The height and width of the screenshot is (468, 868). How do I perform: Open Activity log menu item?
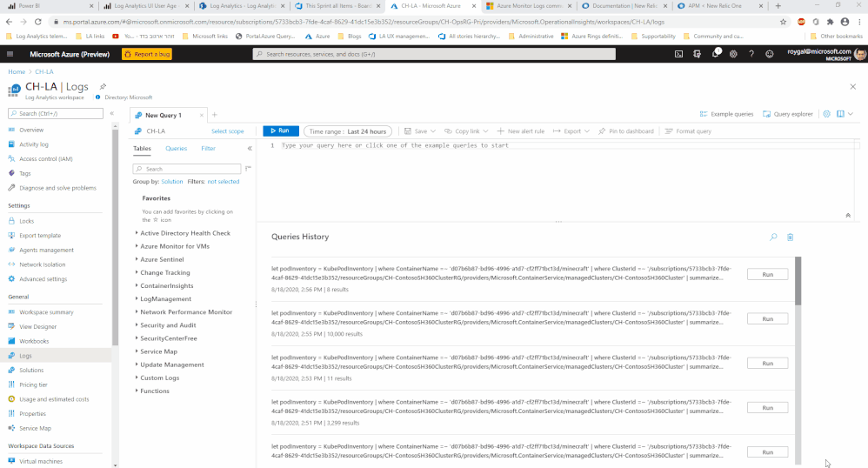[x=33, y=144]
